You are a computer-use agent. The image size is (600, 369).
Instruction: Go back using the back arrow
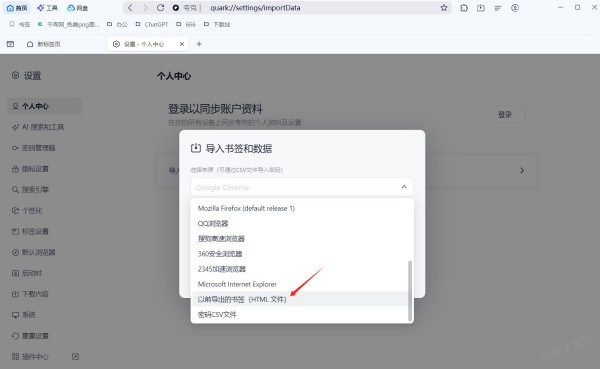tap(130, 8)
